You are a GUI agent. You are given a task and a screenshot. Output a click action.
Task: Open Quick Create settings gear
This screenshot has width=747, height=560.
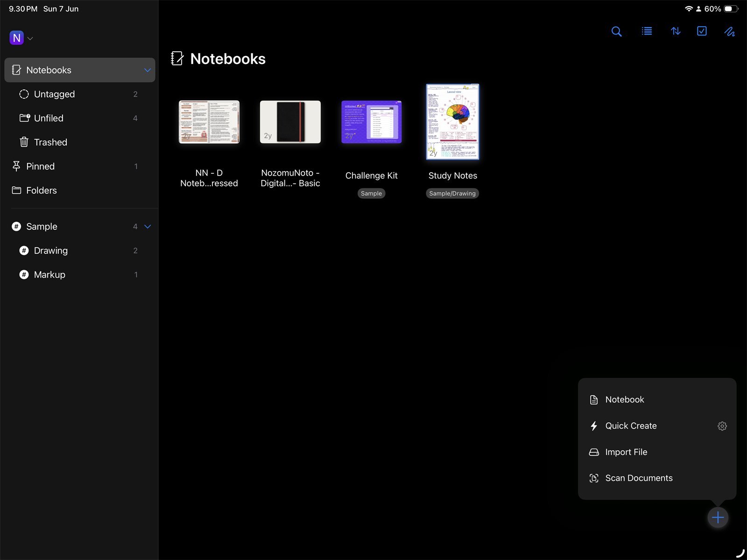tap(722, 426)
